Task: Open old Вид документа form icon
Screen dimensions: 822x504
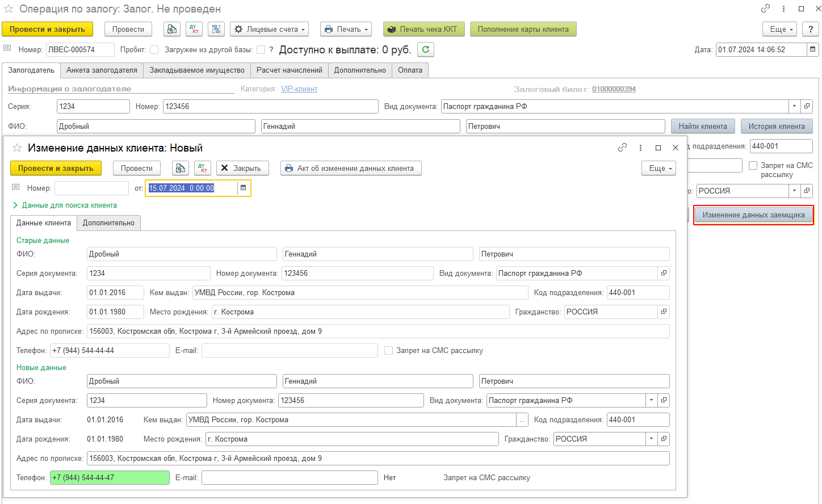Action: point(664,273)
